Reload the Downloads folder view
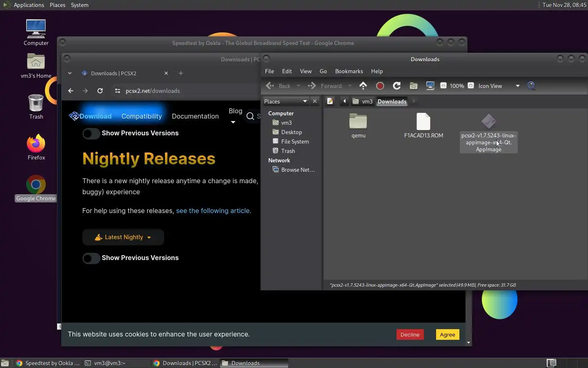The width and height of the screenshot is (588, 368). (x=396, y=85)
